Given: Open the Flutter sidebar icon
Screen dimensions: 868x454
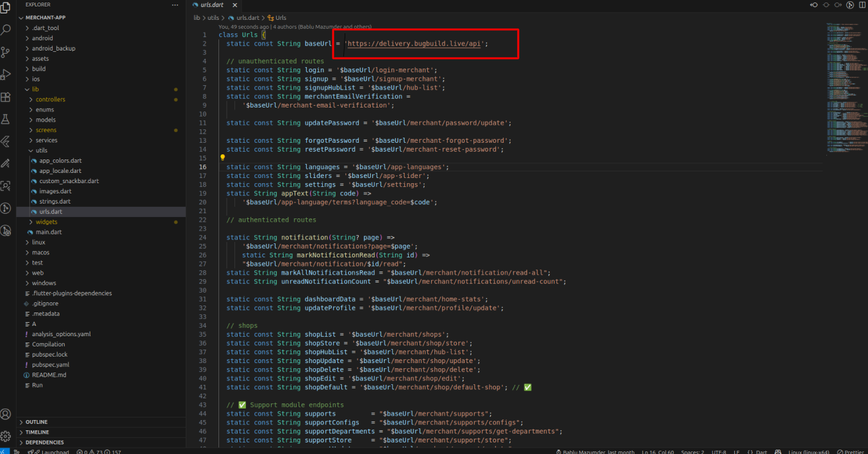Looking at the screenshot, I should tap(6, 142).
